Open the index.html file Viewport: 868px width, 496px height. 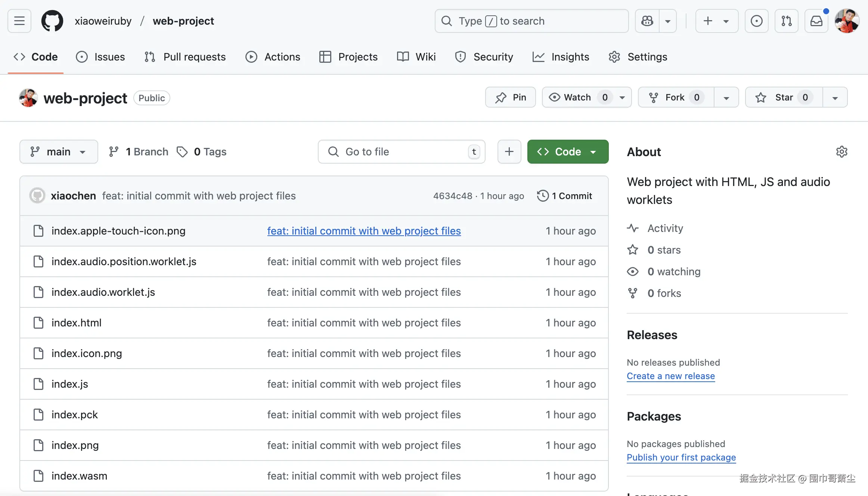(76, 323)
